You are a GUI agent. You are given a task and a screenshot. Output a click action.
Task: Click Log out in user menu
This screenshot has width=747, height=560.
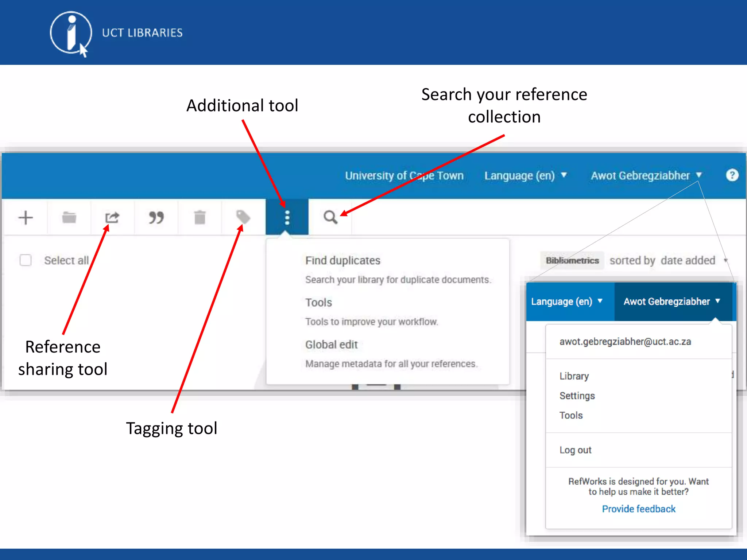tap(575, 450)
